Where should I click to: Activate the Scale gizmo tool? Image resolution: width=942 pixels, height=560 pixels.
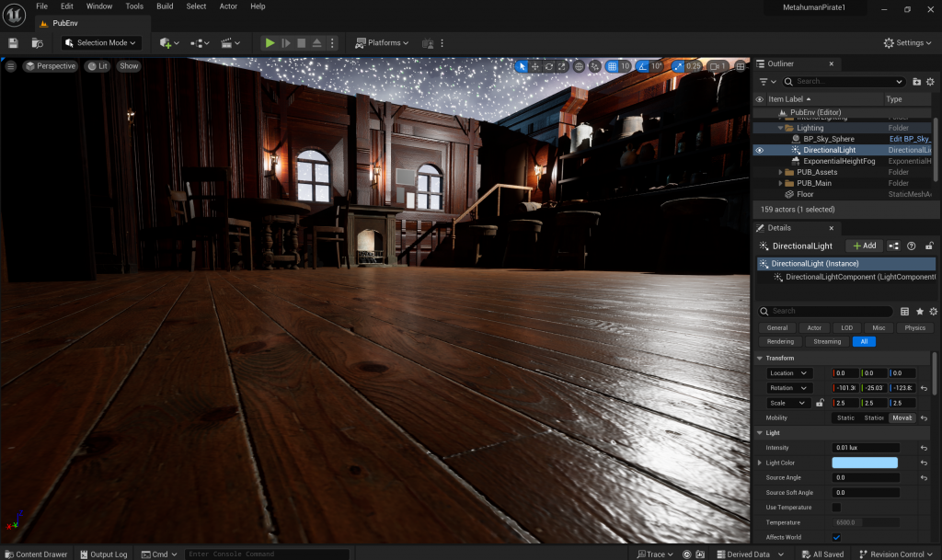coord(562,66)
